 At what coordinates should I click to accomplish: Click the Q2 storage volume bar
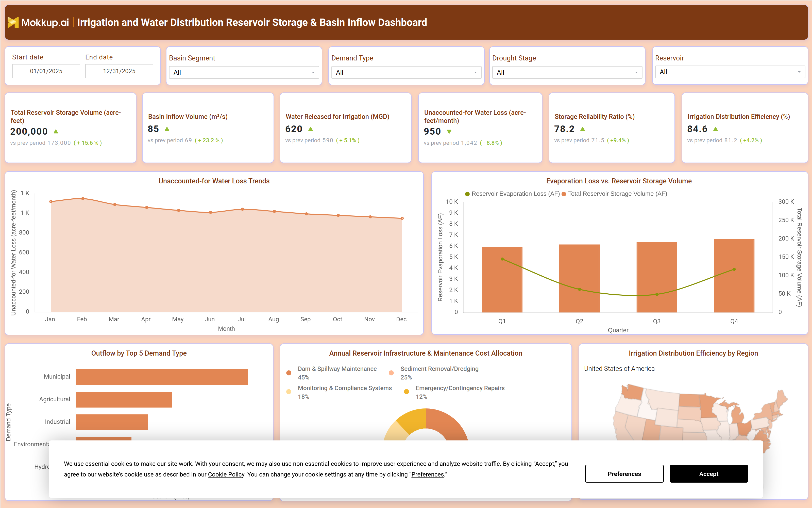point(579,279)
